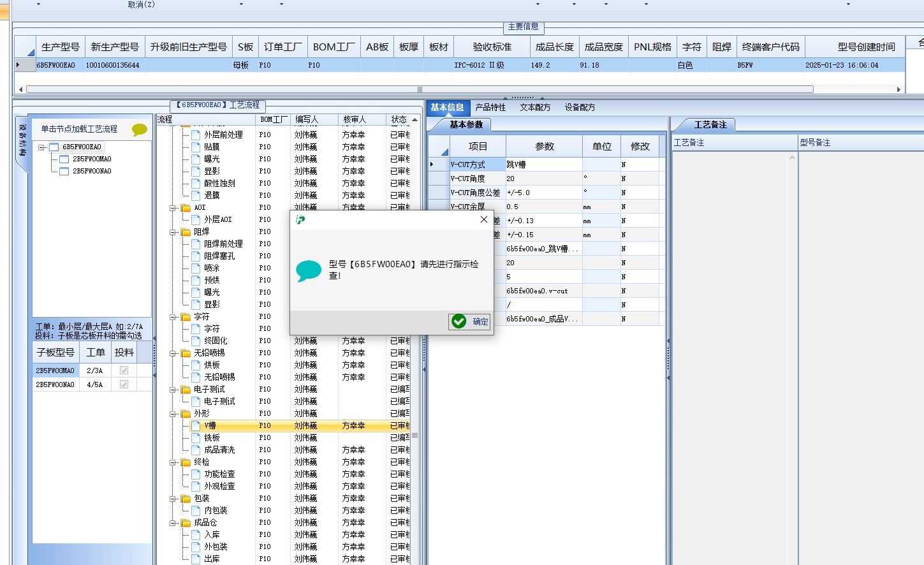Click the V-CUT方式 parameter cell
The image size is (924, 565).
pyautogui.click(x=478, y=165)
